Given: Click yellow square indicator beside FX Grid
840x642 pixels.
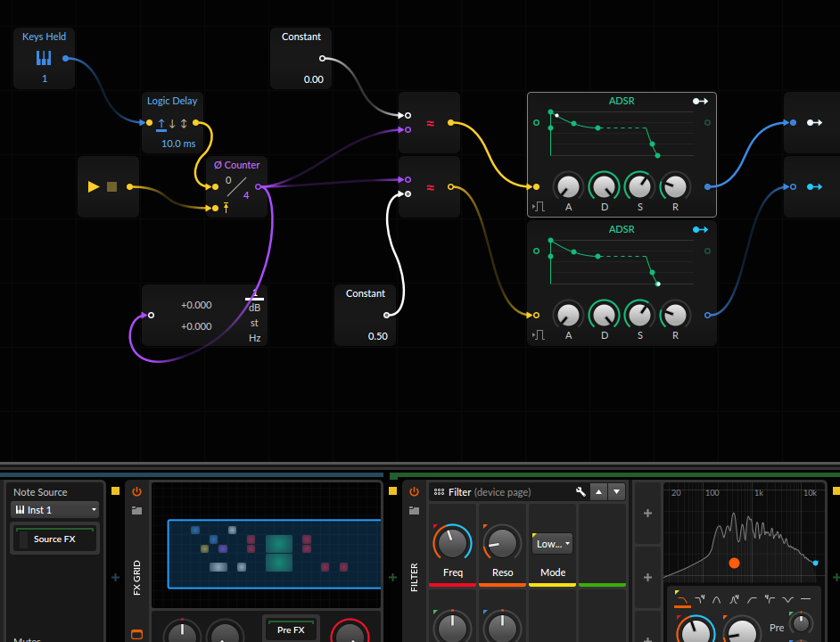Looking at the screenshot, I should [x=115, y=491].
